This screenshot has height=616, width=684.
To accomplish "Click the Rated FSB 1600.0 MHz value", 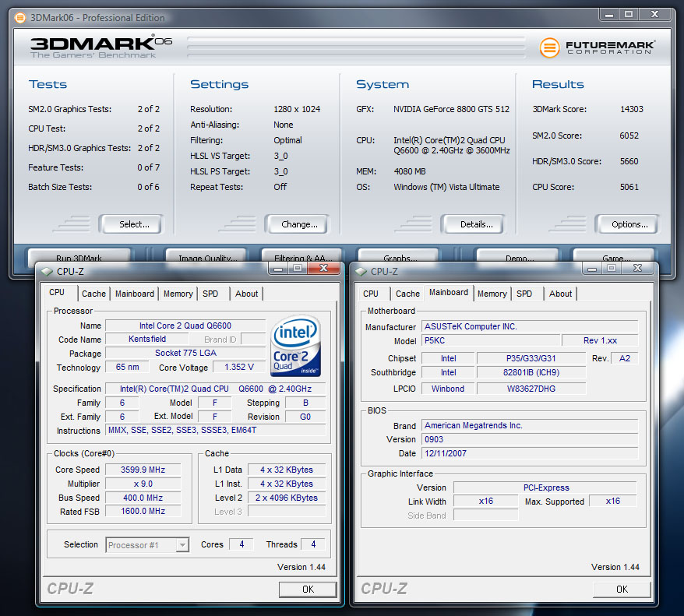I will 143,511.
